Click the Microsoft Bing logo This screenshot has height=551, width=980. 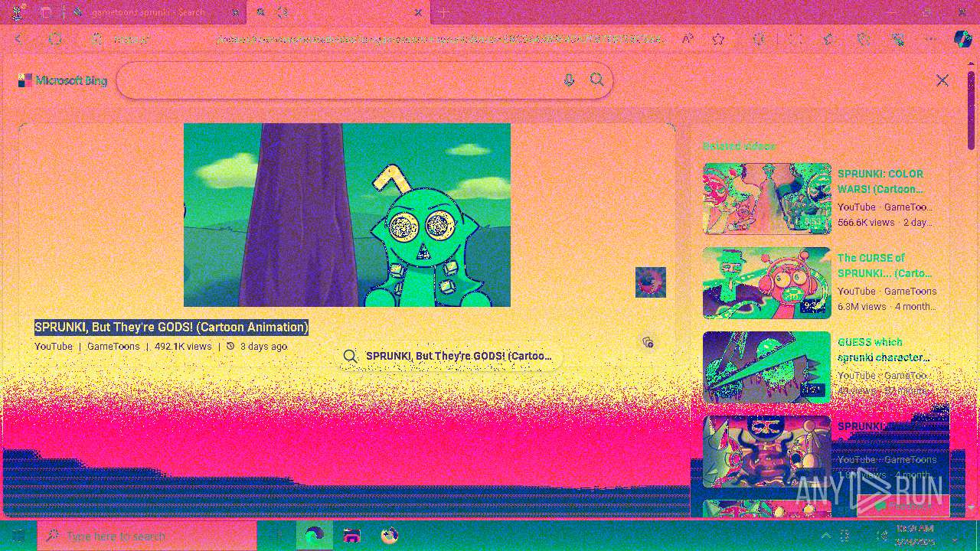coord(63,80)
